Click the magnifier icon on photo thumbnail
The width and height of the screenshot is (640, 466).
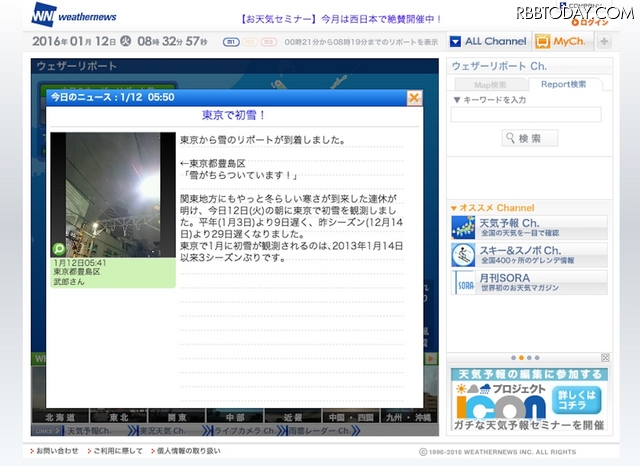tap(58, 248)
